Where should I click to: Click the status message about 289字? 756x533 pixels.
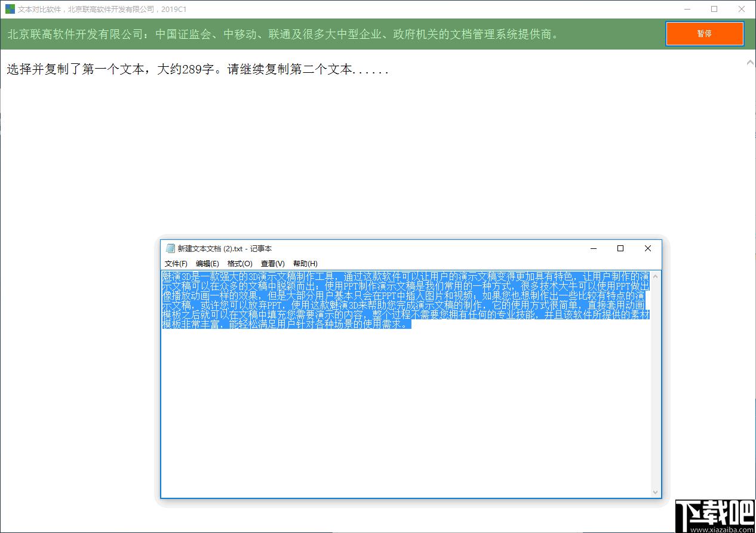pyautogui.click(x=198, y=70)
